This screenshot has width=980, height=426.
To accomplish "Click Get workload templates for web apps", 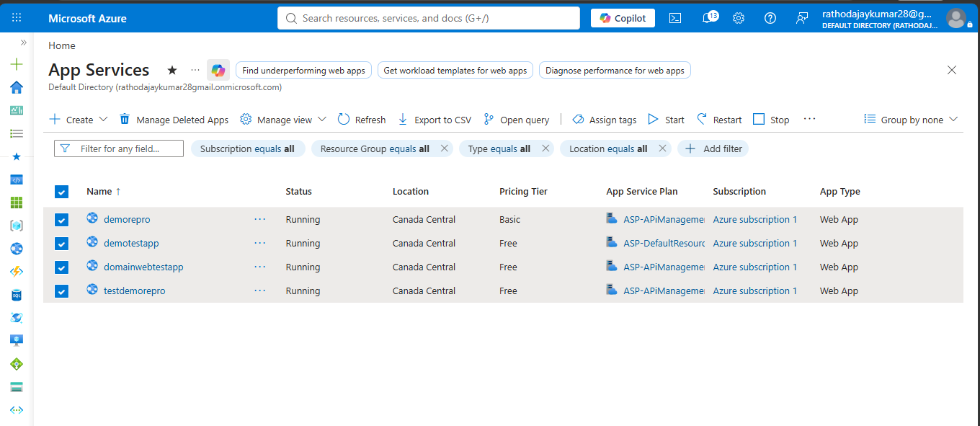I will (455, 70).
